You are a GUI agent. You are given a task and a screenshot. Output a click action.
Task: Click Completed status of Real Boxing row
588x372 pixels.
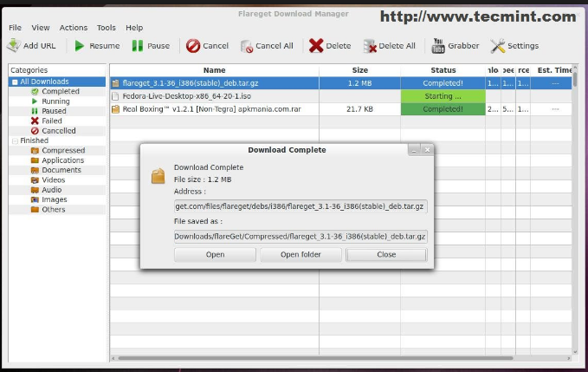pos(443,109)
